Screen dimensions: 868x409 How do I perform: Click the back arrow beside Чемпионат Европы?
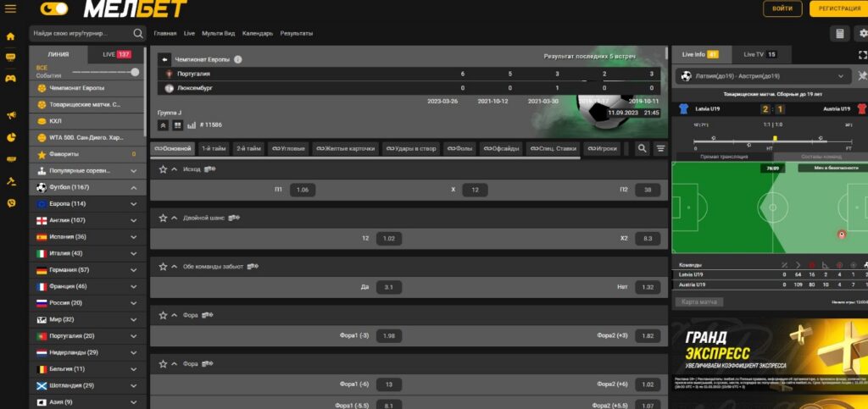tap(164, 59)
